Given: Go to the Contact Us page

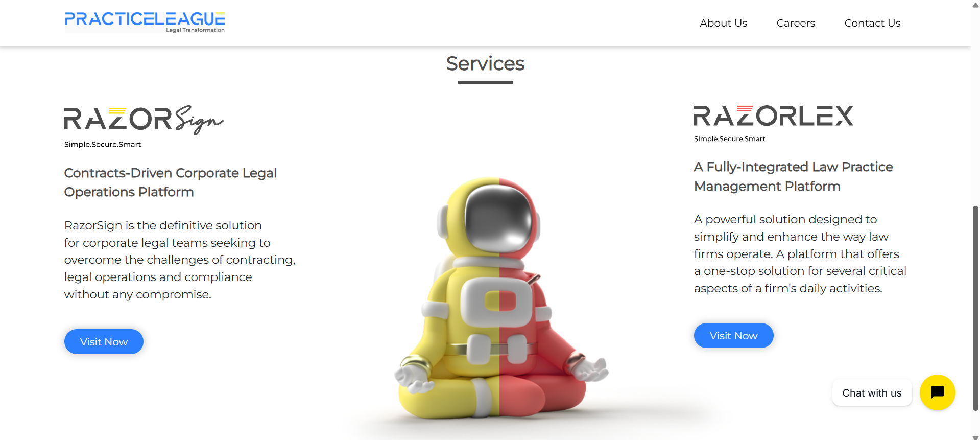Looking at the screenshot, I should (872, 23).
